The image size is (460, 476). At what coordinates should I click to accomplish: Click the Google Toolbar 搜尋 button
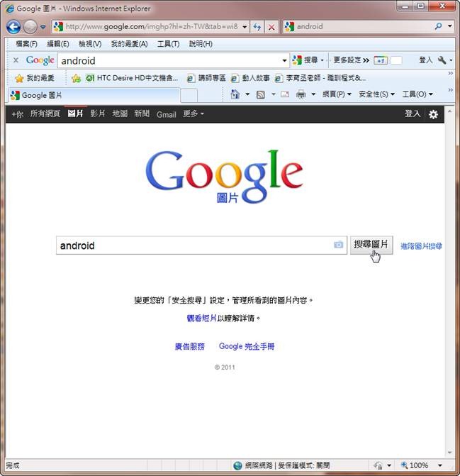(x=305, y=60)
